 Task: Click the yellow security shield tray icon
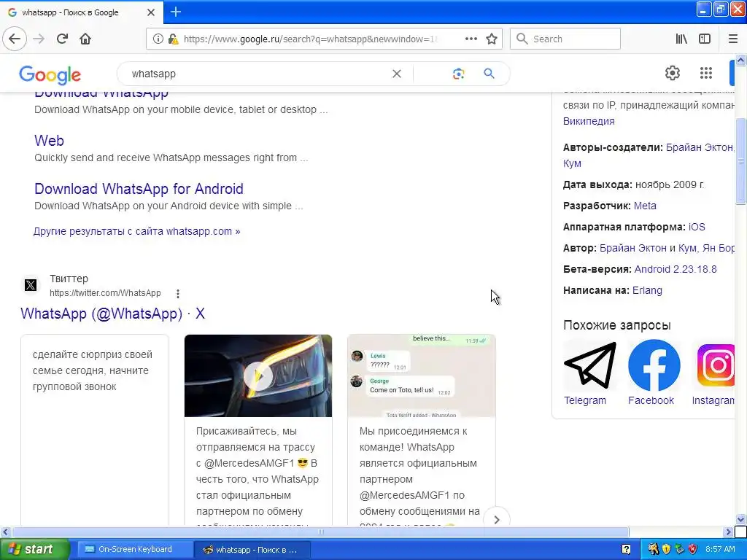(666, 550)
